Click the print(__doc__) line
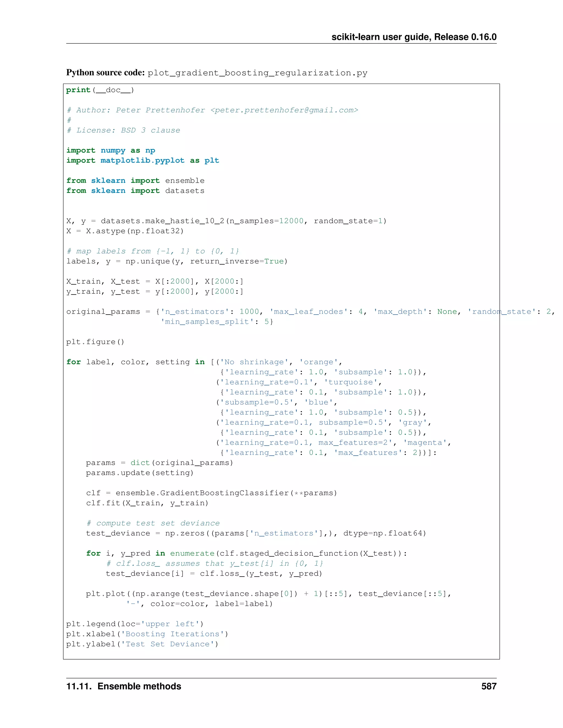563x728 pixels. click(x=100, y=90)
